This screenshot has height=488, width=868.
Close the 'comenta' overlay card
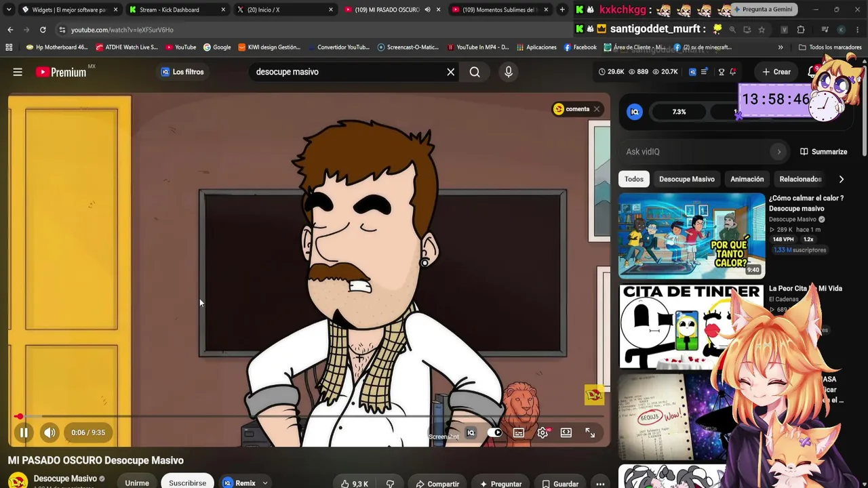point(597,109)
